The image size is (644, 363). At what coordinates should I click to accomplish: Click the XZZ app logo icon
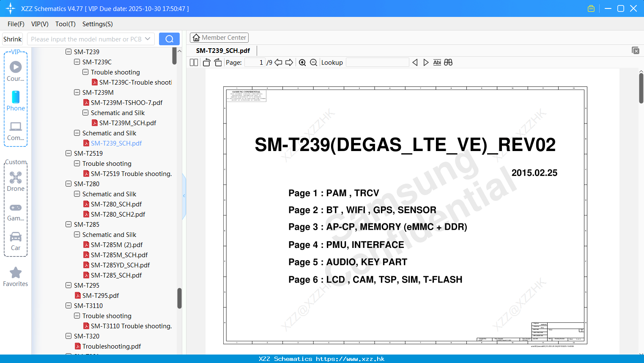click(x=11, y=8)
